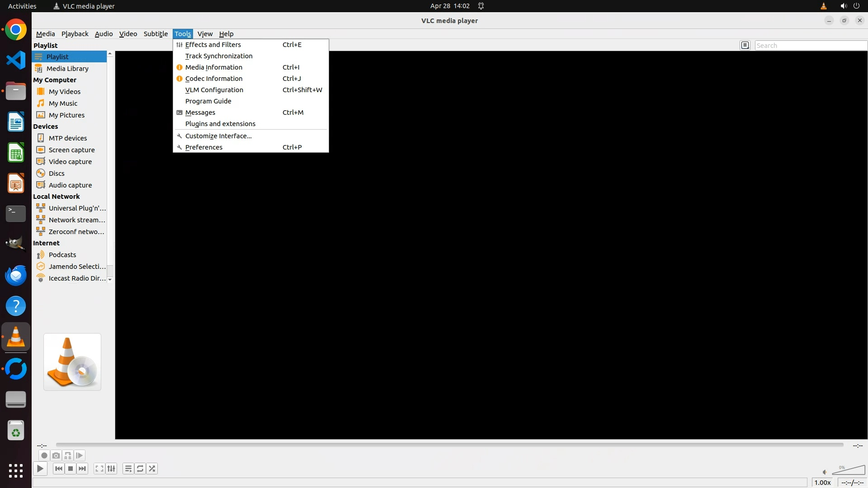Skip to next media in the playlist
The image size is (868, 488).
point(82,469)
